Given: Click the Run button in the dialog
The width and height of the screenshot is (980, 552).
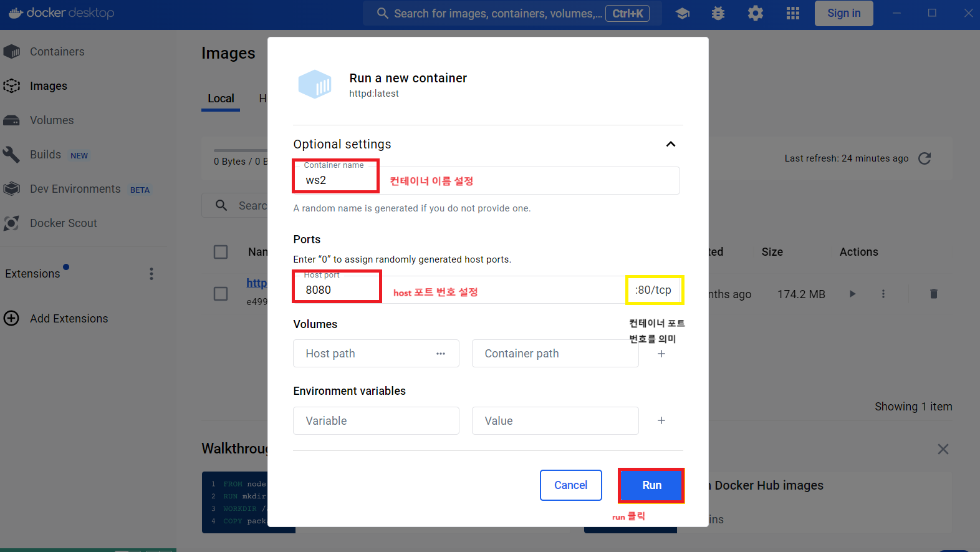Looking at the screenshot, I should tap(651, 485).
